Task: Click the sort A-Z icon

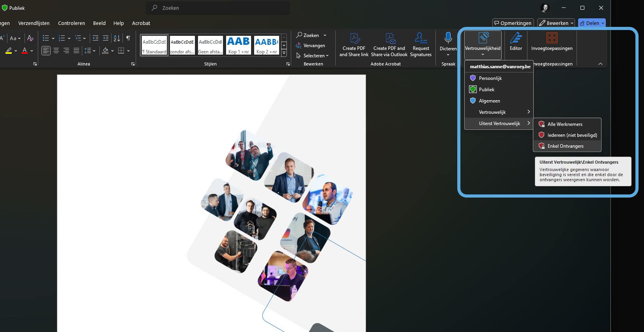Action: tap(117, 38)
